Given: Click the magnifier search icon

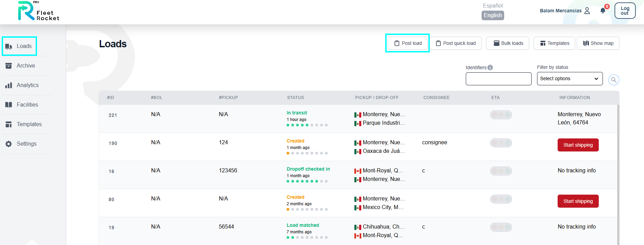Looking at the screenshot, I should [x=614, y=80].
